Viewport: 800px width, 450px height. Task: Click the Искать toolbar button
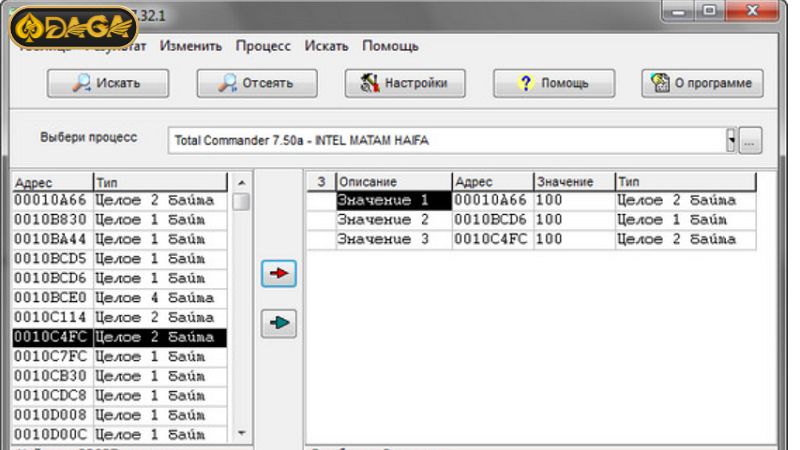coord(108,83)
